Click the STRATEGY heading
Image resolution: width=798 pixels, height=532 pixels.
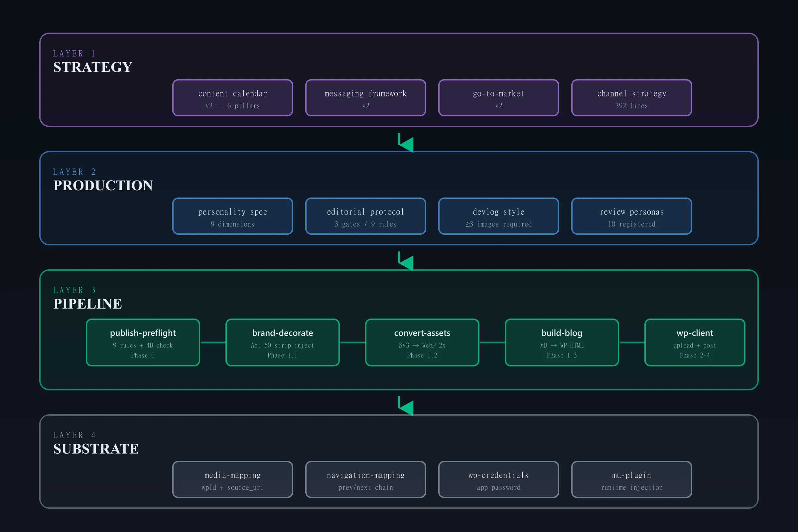coord(93,67)
